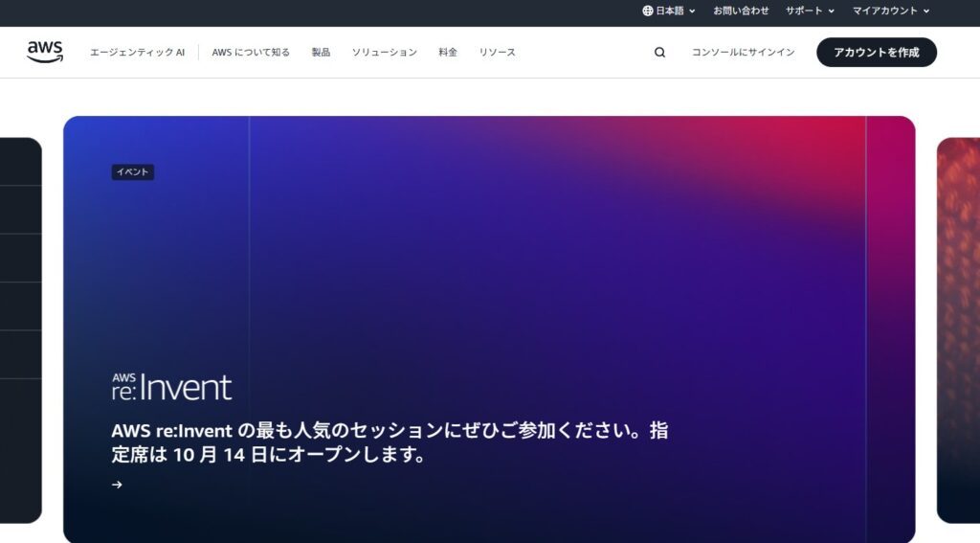Viewport: 980px width, 543px height.
Task: Go to the 料金 menu
Action: tap(448, 53)
